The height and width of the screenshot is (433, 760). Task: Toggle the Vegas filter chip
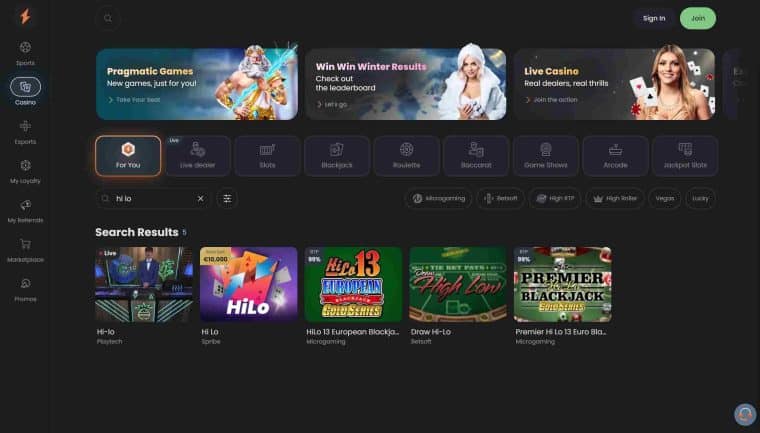[665, 198]
